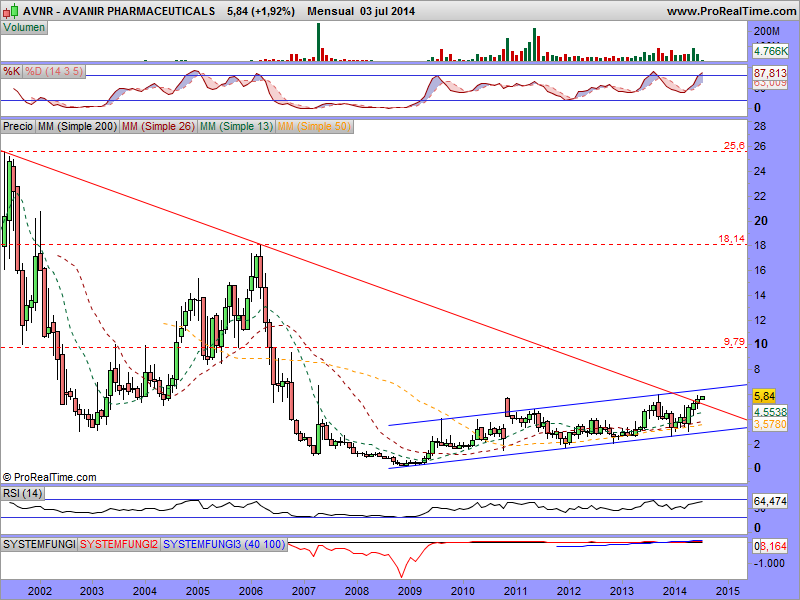Click the %K stochastic label
800x600 pixels.
click(x=11, y=71)
